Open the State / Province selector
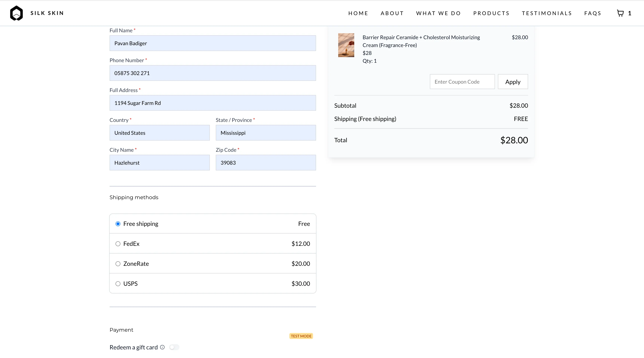Image resolution: width=644 pixels, height=358 pixels. 266,133
